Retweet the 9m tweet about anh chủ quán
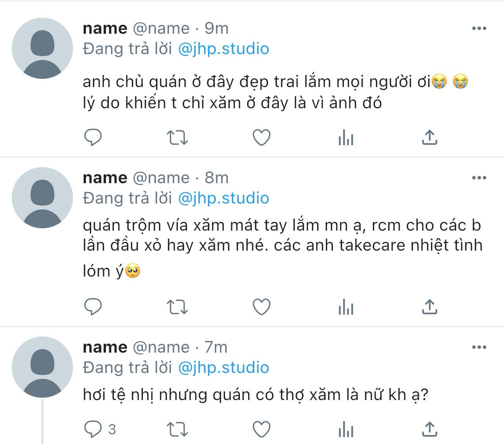504x444 pixels. [177, 138]
